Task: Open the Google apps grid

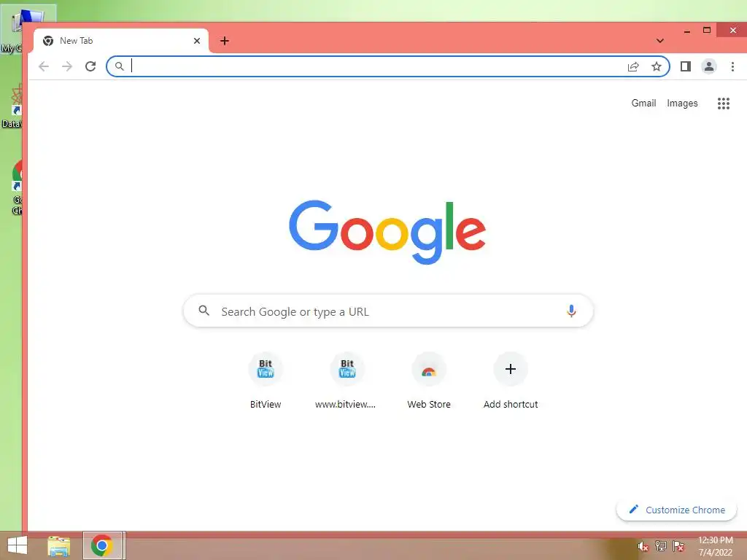Action: pyautogui.click(x=724, y=104)
